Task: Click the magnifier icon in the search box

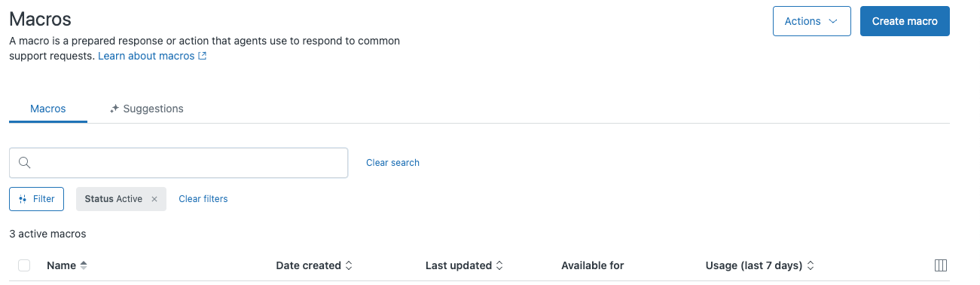Action: click(x=24, y=163)
